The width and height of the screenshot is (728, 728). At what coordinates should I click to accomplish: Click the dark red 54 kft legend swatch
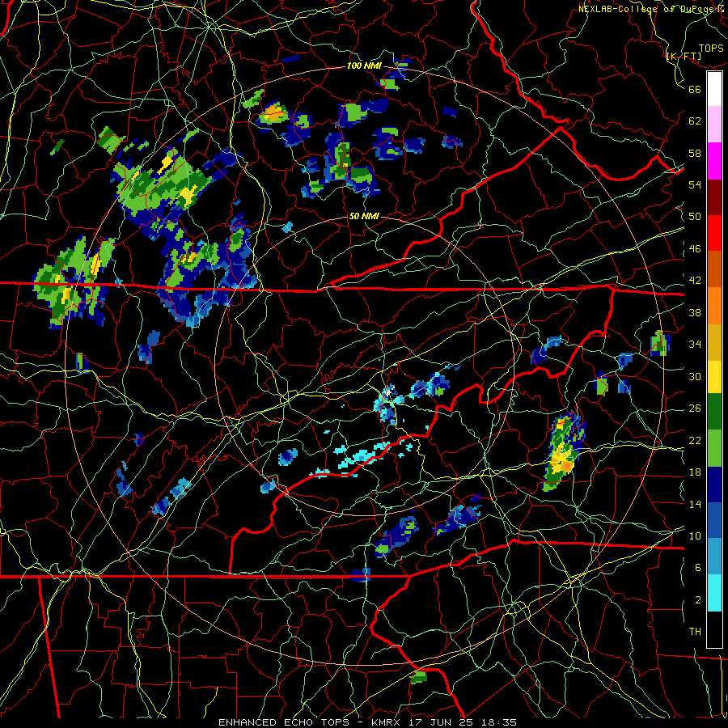[714, 197]
